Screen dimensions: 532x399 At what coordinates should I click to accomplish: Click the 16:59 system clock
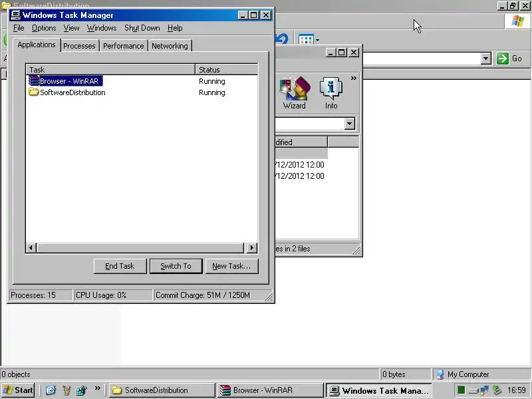click(517, 390)
